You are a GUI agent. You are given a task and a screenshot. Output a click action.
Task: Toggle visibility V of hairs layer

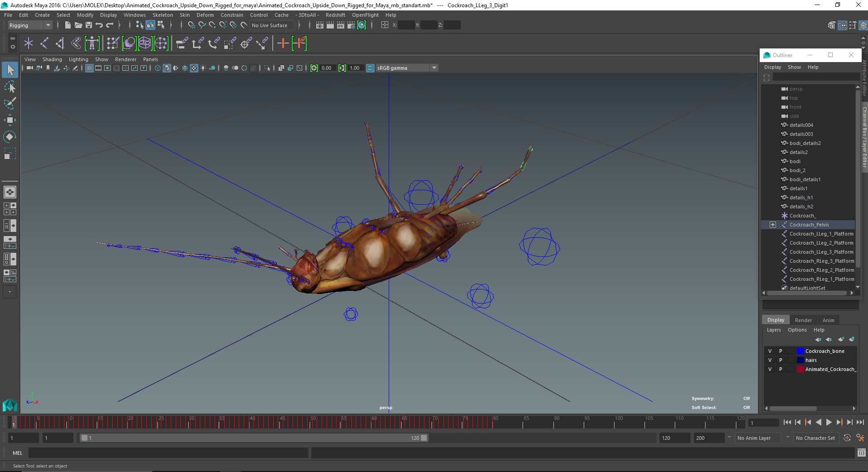[770, 360]
